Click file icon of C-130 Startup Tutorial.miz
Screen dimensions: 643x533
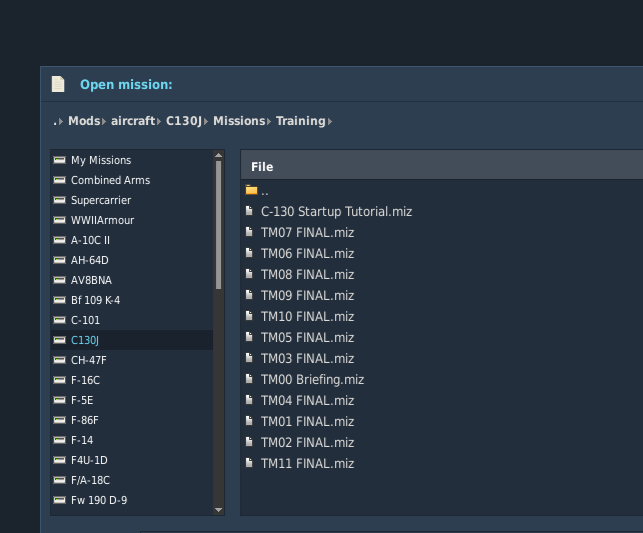tap(249, 211)
